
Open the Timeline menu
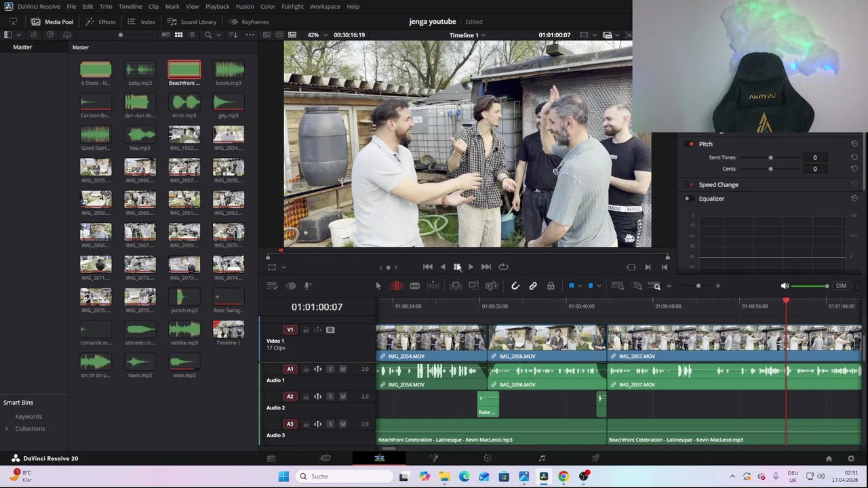[x=130, y=7]
